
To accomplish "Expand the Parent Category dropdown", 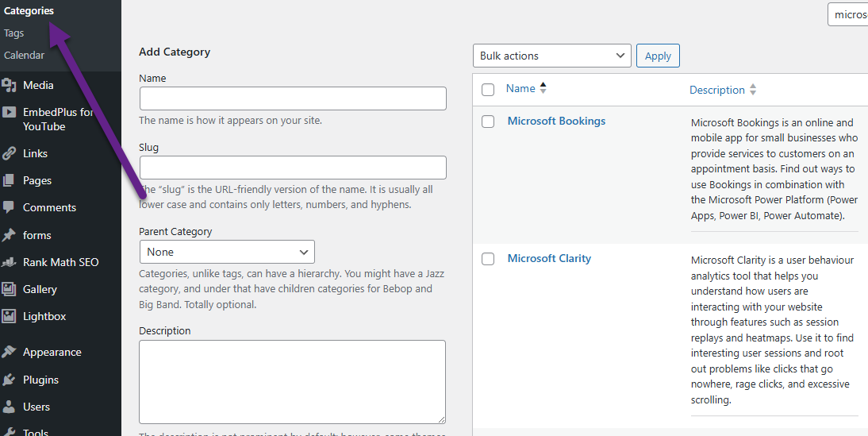I will point(227,252).
